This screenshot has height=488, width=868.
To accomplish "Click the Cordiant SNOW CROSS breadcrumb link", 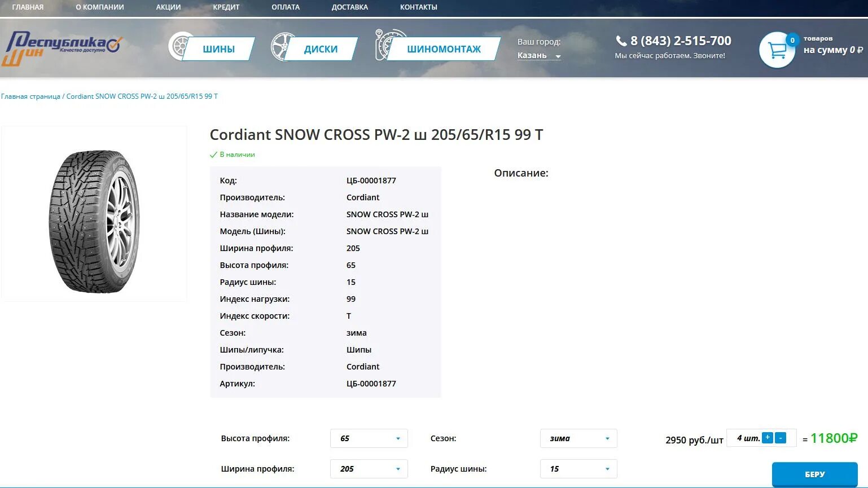I will tap(142, 96).
